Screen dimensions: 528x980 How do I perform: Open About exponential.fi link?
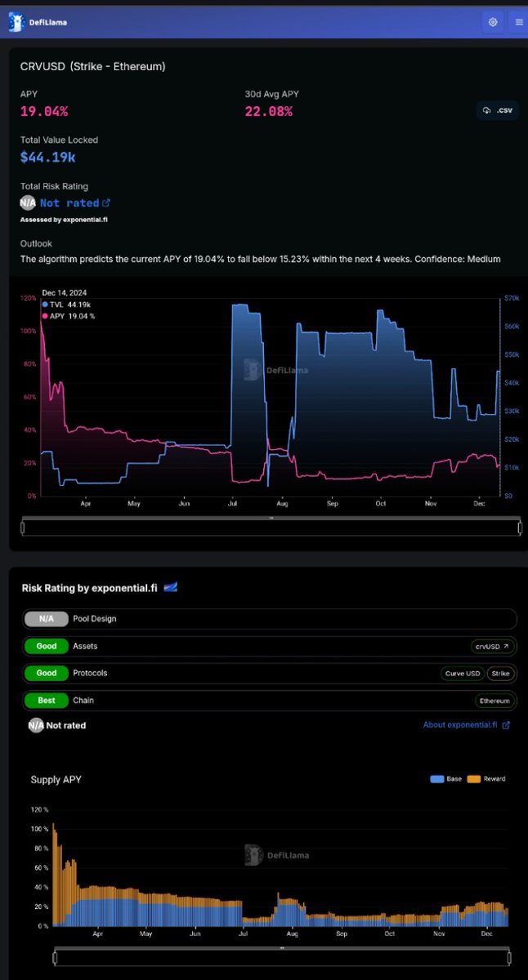[461, 724]
